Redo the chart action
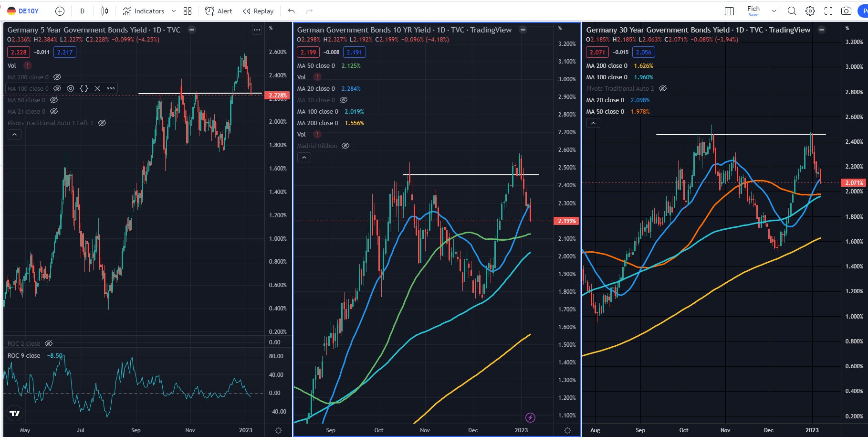Screen dimensions: 868x437 (x=309, y=11)
